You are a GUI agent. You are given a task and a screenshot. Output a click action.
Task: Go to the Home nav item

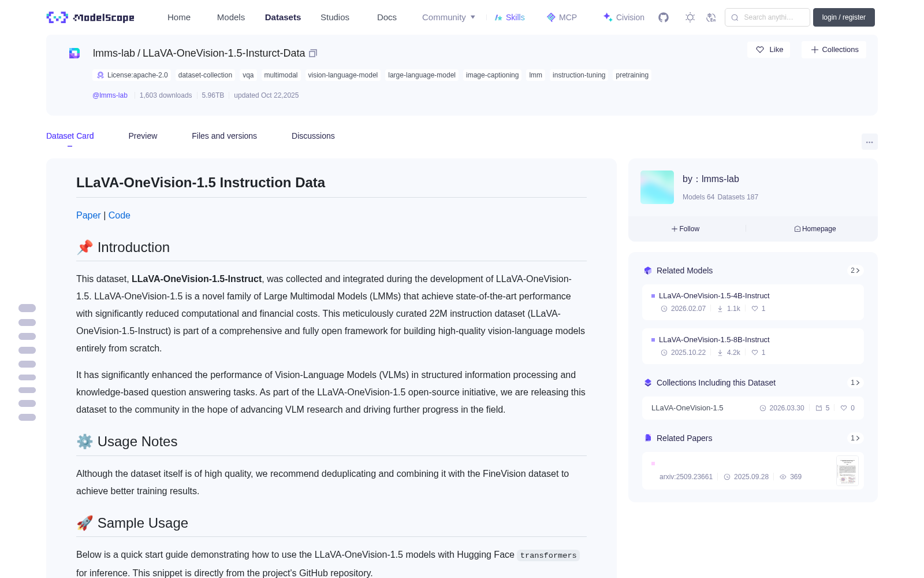pyautogui.click(x=179, y=17)
